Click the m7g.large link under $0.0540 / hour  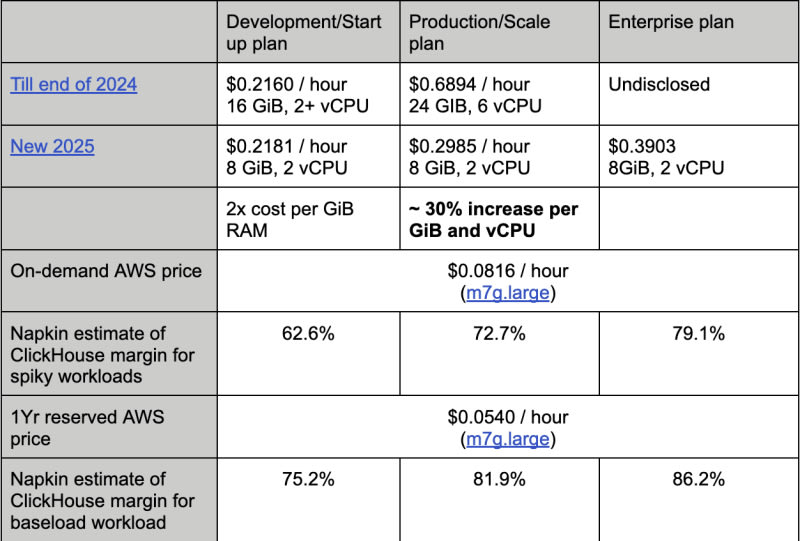point(508,439)
